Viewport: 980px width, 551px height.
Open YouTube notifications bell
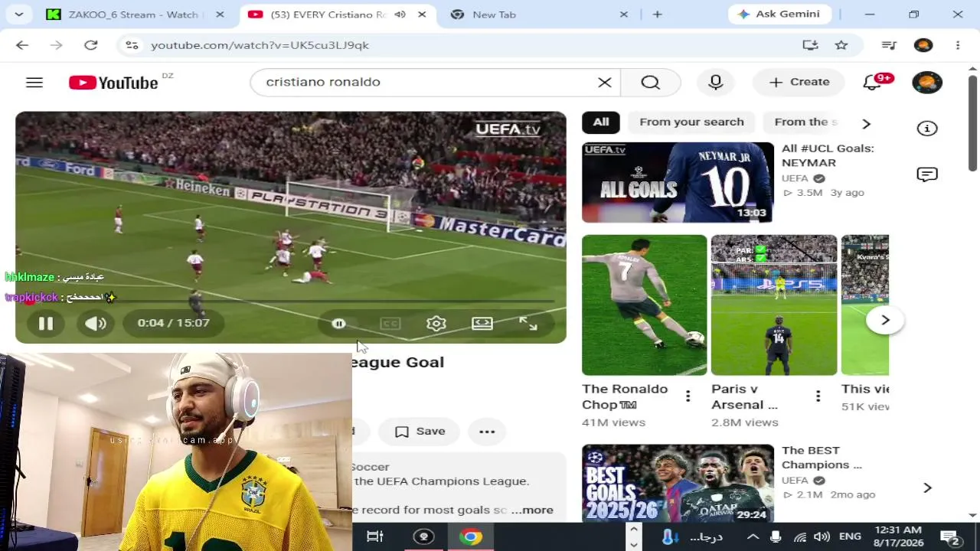point(872,82)
